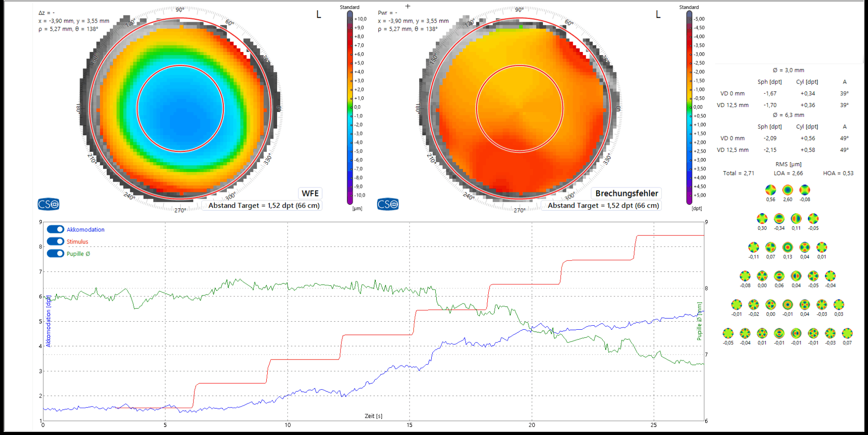Pick the Zernike icon labeled 0,13

tap(788, 247)
